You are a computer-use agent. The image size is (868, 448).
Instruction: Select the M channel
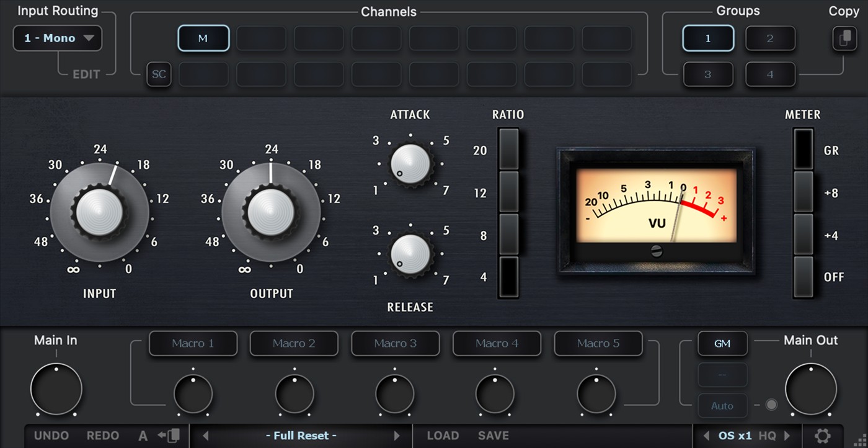click(x=203, y=38)
